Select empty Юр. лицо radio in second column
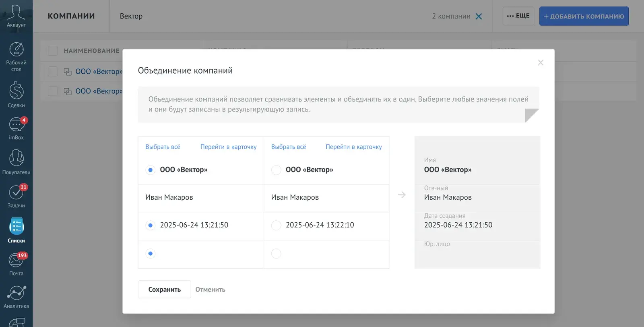 pyautogui.click(x=276, y=253)
